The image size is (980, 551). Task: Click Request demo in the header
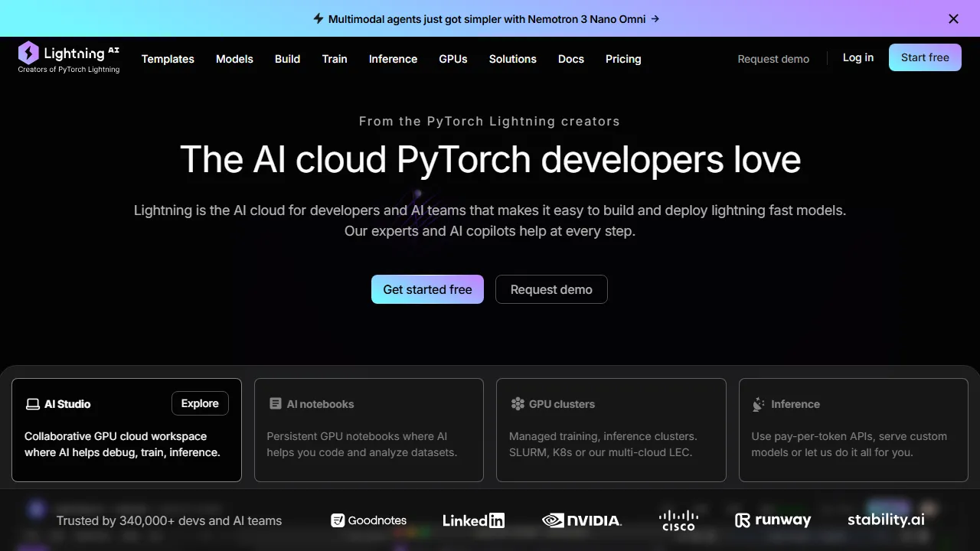click(773, 59)
